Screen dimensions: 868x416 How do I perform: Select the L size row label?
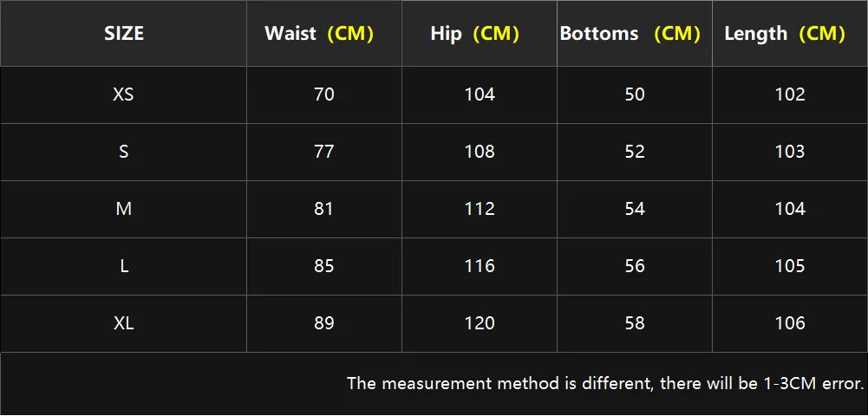tap(124, 265)
